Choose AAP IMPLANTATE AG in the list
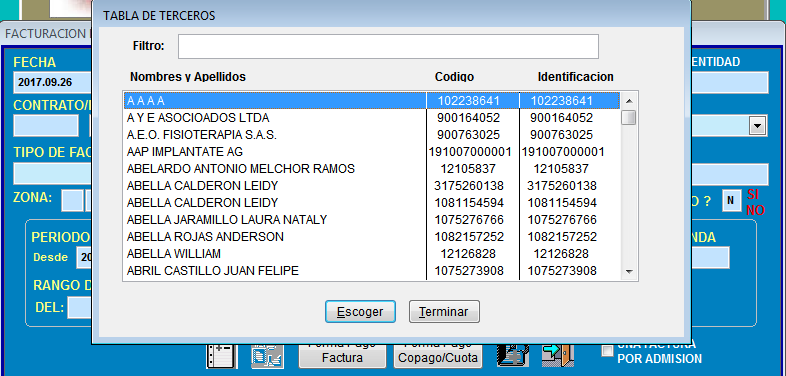The image size is (786, 376). pos(372,152)
